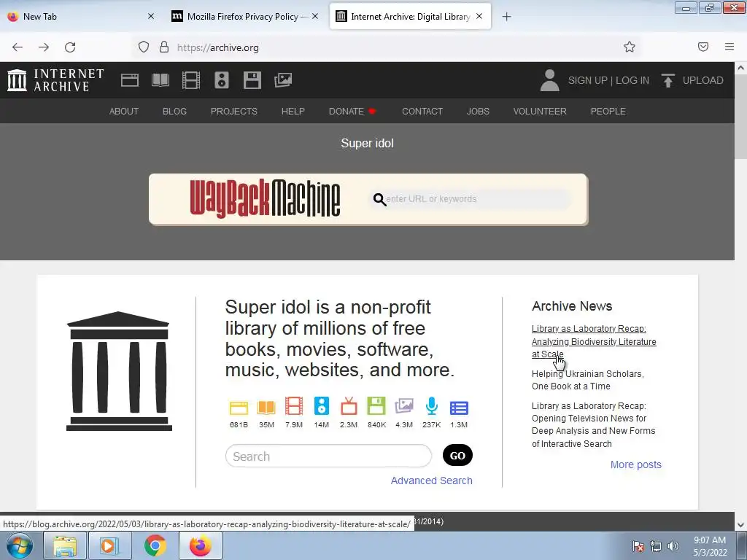This screenshot has width=747, height=560.
Task: Open the Texts book icon in the header
Action: [160, 80]
